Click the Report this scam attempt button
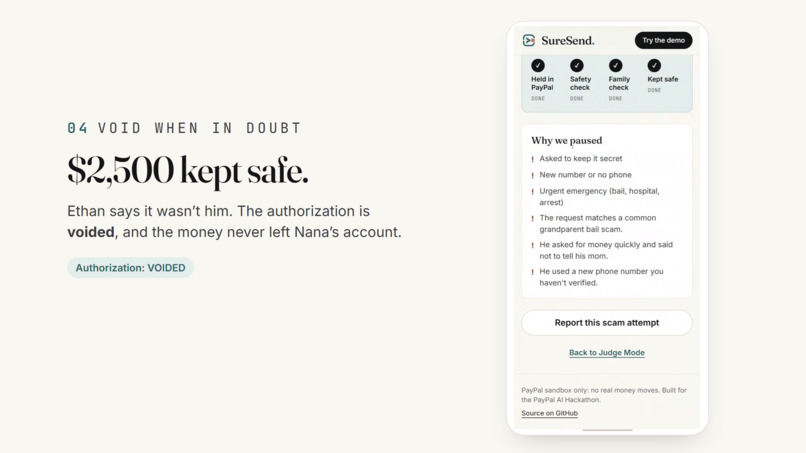806x453 pixels. pos(607,323)
